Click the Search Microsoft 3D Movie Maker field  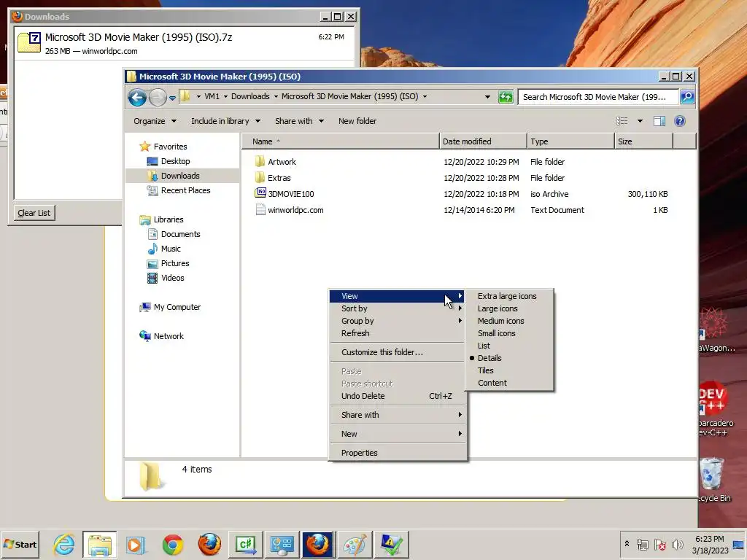[598, 97]
